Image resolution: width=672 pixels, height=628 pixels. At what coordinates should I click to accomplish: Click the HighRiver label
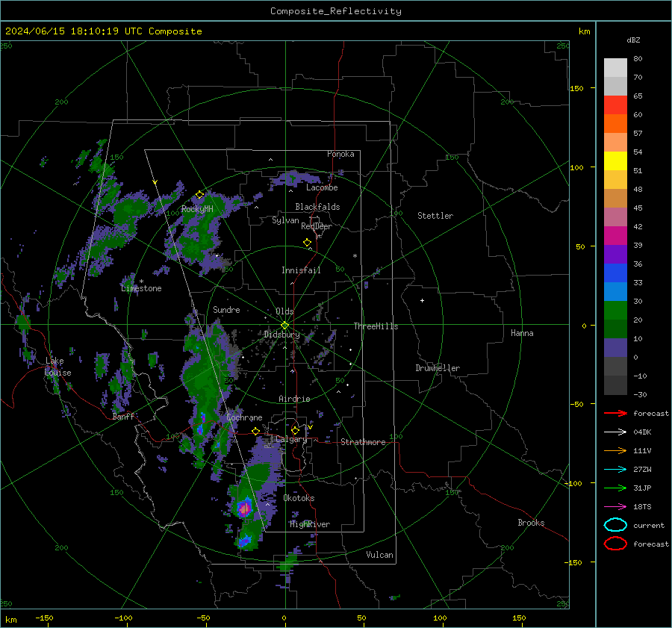(310, 524)
